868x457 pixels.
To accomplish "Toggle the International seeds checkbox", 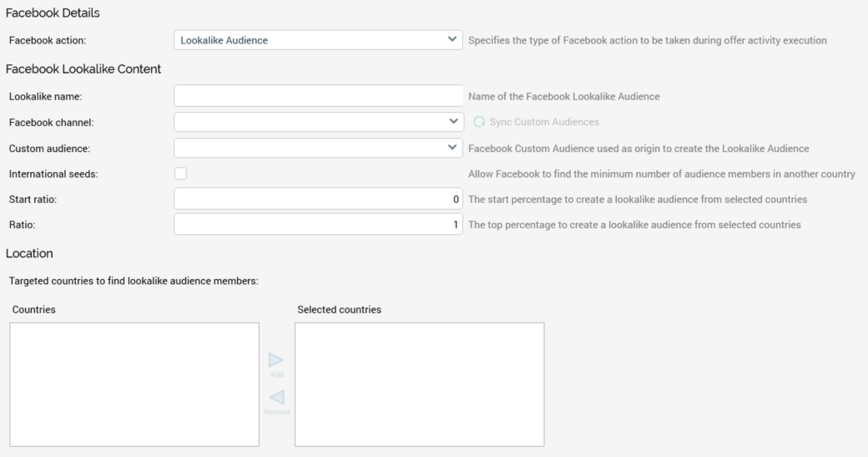I will pos(180,174).
